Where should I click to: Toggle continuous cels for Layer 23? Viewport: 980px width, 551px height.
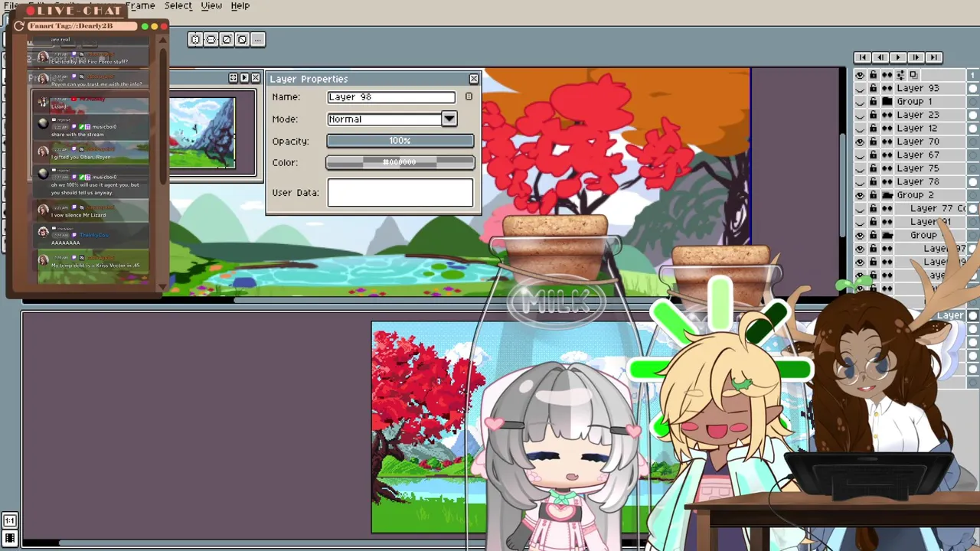(887, 115)
